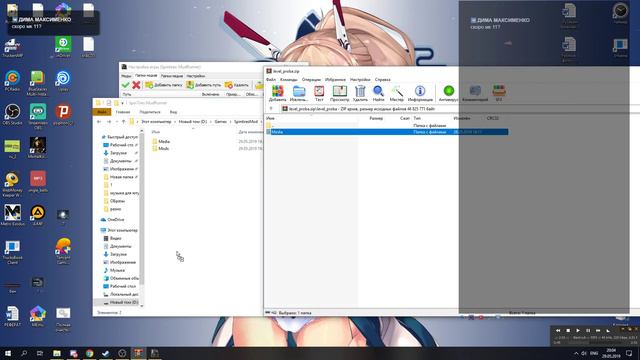
Task: Click the Просмотр book icon in WinRAR
Action: 340,93
